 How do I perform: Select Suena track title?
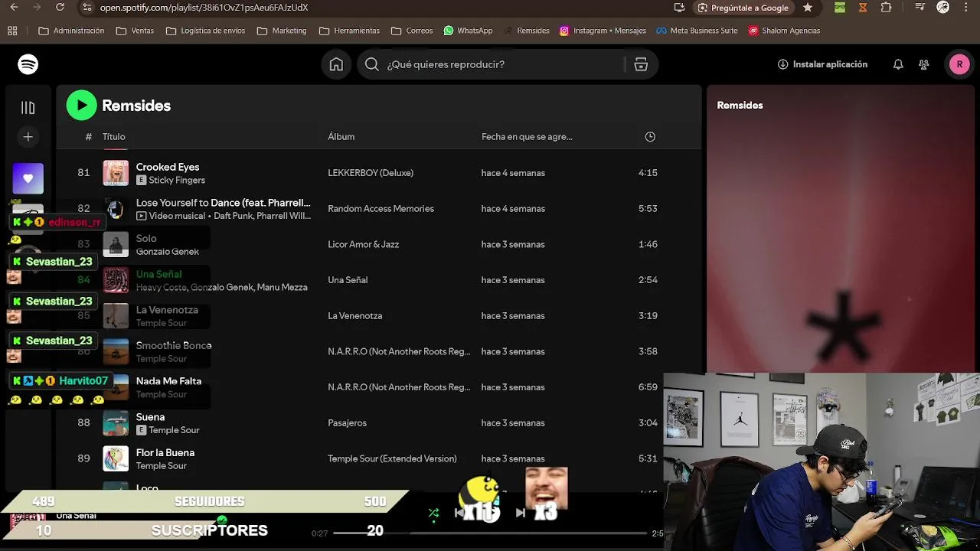click(150, 417)
